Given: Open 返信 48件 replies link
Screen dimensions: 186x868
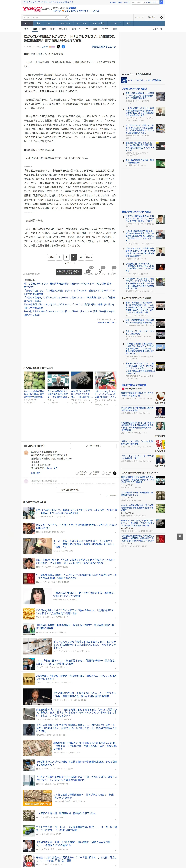Looking at the screenshot, I should (x=35, y=473).
